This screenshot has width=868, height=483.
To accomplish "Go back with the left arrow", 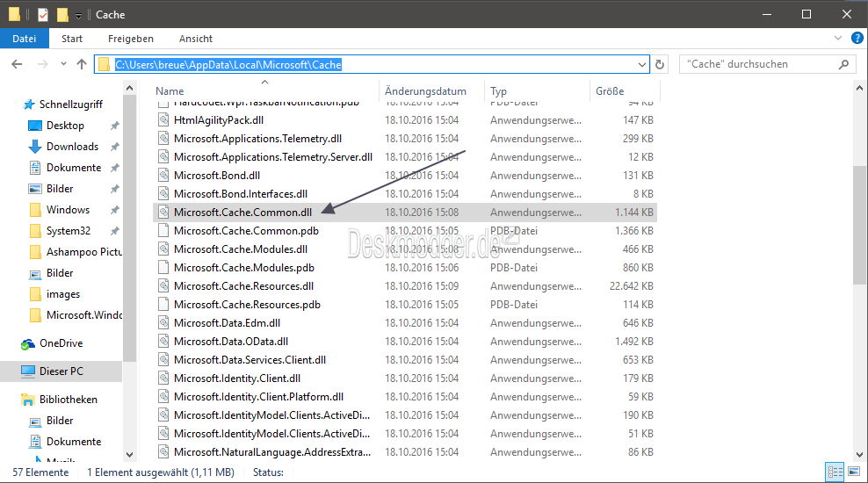I will [x=18, y=64].
